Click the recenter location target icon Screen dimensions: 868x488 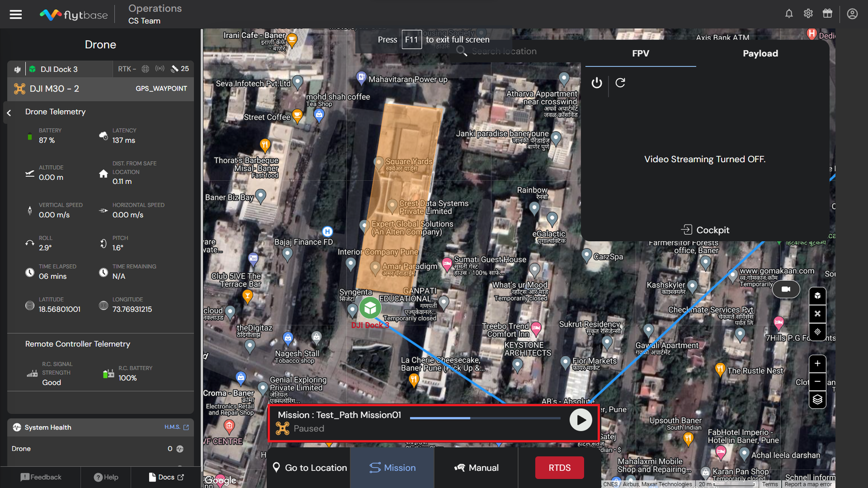click(x=818, y=332)
